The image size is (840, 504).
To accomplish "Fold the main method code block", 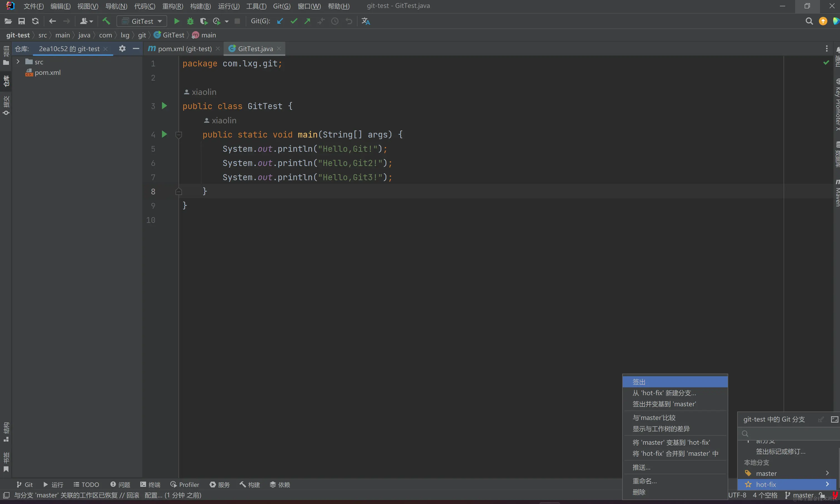I will [178, 135].
